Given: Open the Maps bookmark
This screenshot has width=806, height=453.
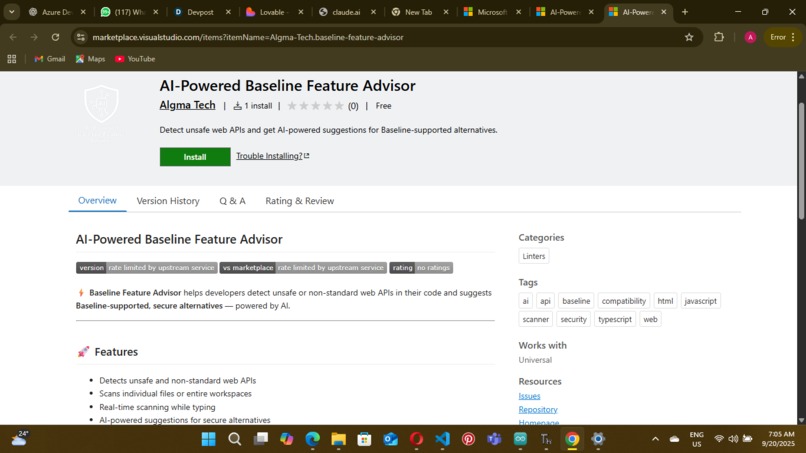Looking at the screenshot, I should pyautogui.click(x=90, y=59).
